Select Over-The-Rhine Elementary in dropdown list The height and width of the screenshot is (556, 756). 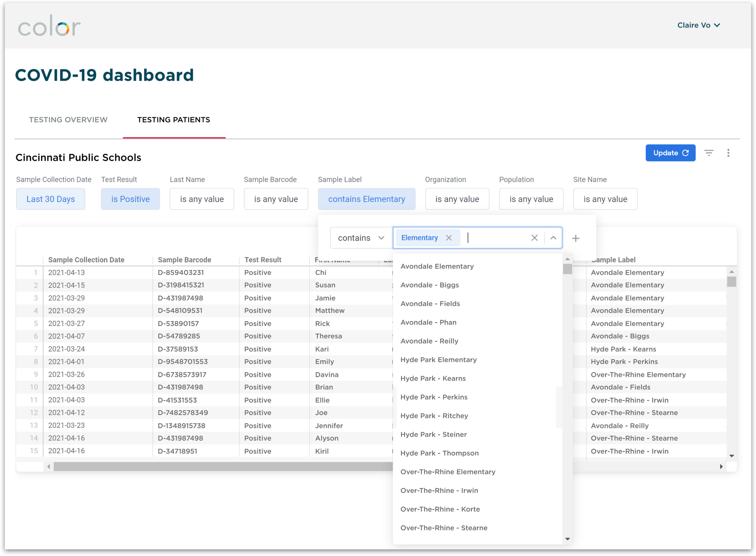477,472
